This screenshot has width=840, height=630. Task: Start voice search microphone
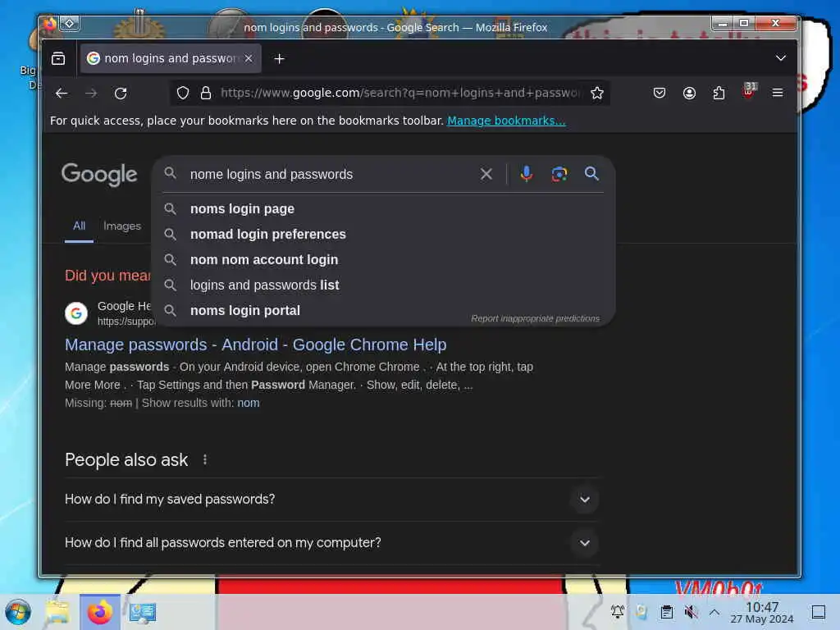tap(527, 174)
